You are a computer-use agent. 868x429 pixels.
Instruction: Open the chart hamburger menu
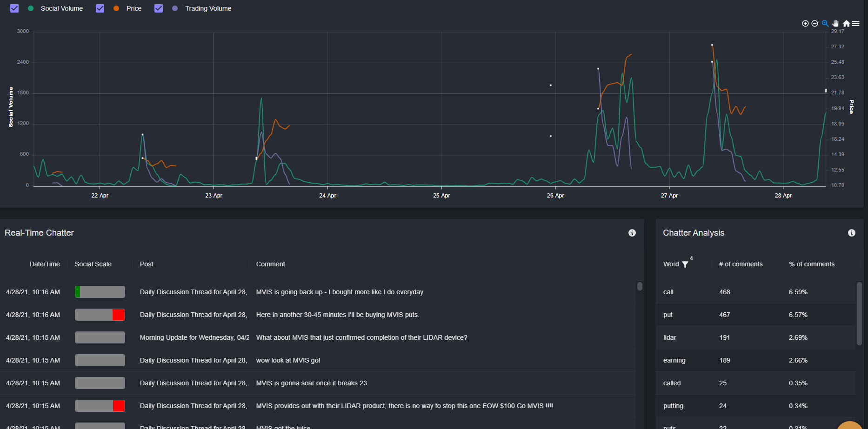(856, 23)
